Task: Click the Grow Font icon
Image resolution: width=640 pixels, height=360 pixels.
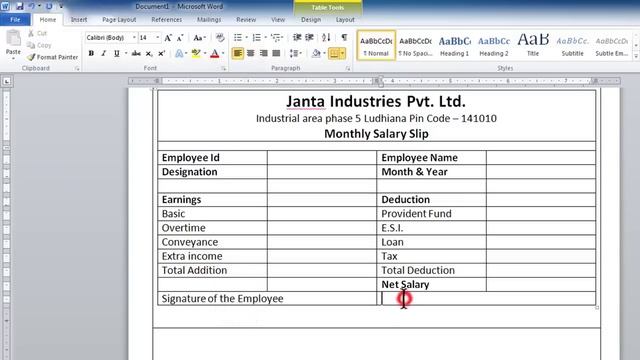Action: (x=168, y=38)
